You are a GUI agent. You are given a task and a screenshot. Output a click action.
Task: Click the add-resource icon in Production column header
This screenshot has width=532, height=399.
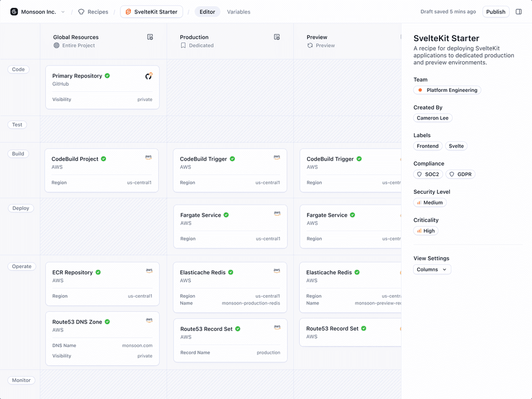[x=277, y=37]
